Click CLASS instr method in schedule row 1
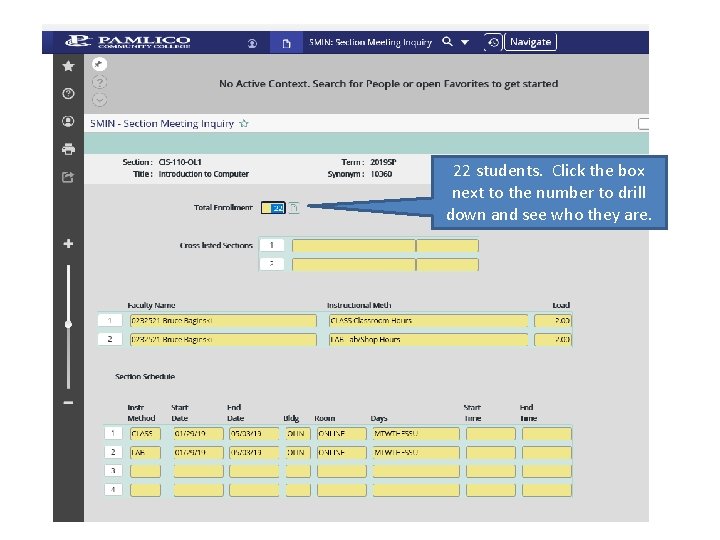This screenshot has height=540, width=720. pyautogui.click(x=145, y=433)
